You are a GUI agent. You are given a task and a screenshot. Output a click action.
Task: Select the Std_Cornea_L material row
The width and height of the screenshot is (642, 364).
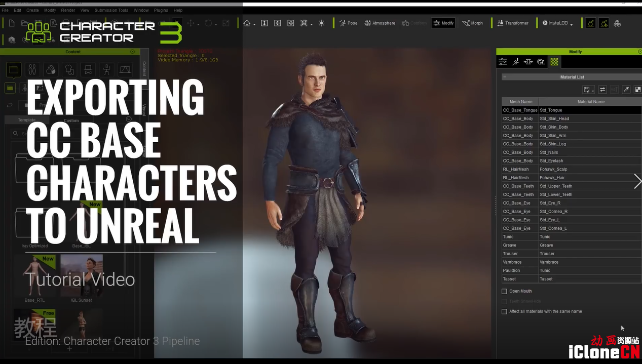(572, 228)
